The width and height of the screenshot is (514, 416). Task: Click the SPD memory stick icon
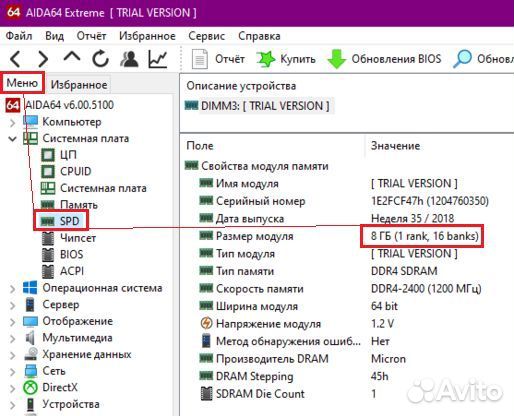[x=47, y=221]
